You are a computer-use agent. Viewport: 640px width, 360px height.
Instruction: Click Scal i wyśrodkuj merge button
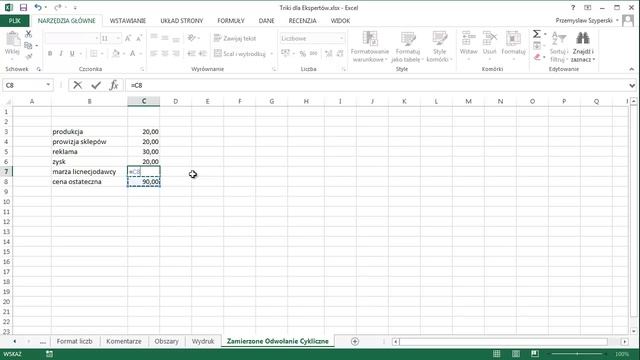[240, 53]
